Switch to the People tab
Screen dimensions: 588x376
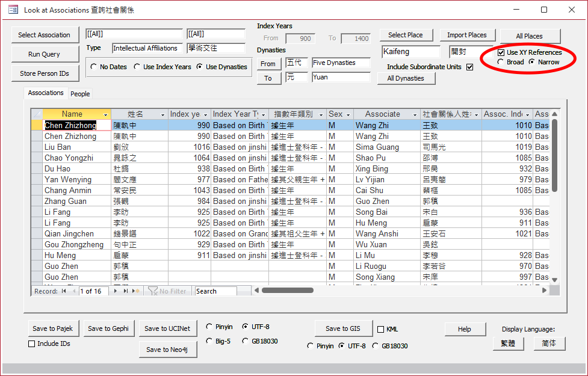click(80, 94)
